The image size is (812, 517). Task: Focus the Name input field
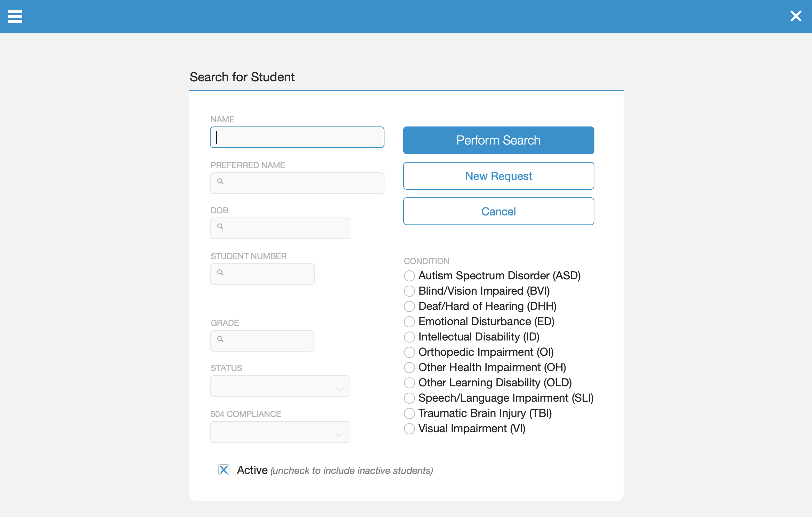tap(297, 137)
